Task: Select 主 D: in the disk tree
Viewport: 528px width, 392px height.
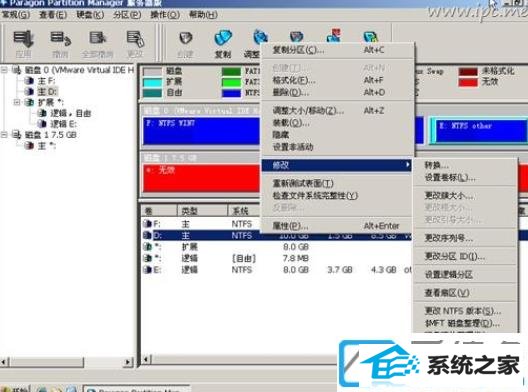Action: [x=47, y=92]
